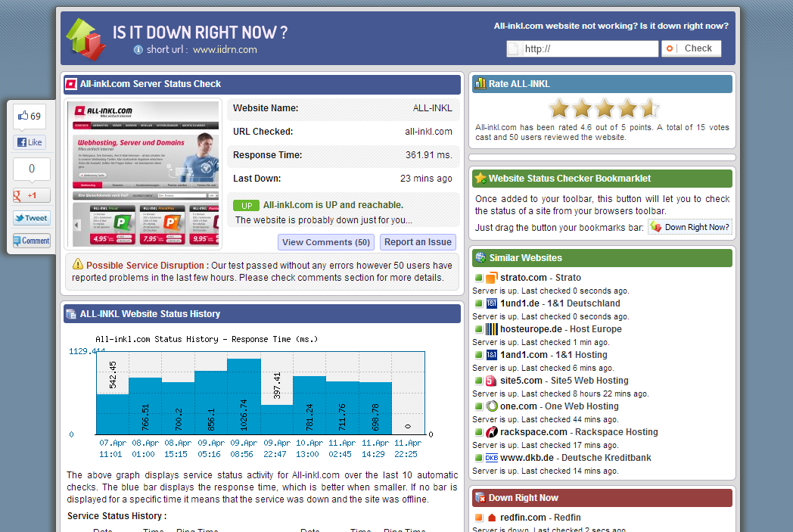The width and height of the screenshot is (793, 532).
Task: Click the Strato favicon in Similar Websites
Action: [491, 278]
